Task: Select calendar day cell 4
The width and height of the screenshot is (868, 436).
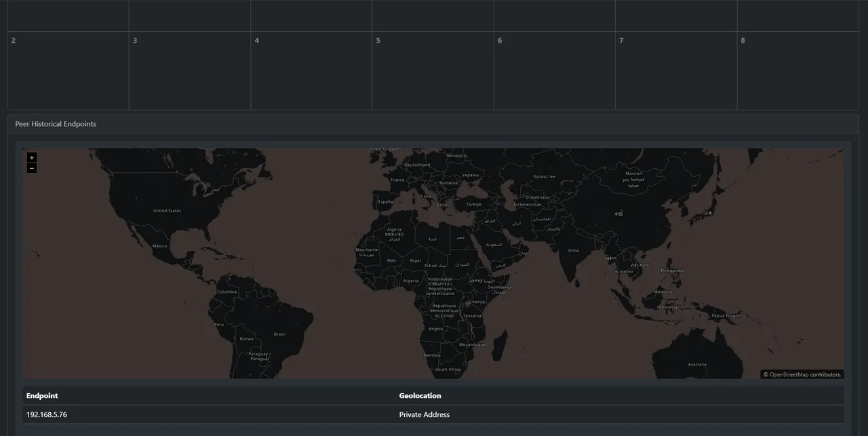Action: pos(311,71)
